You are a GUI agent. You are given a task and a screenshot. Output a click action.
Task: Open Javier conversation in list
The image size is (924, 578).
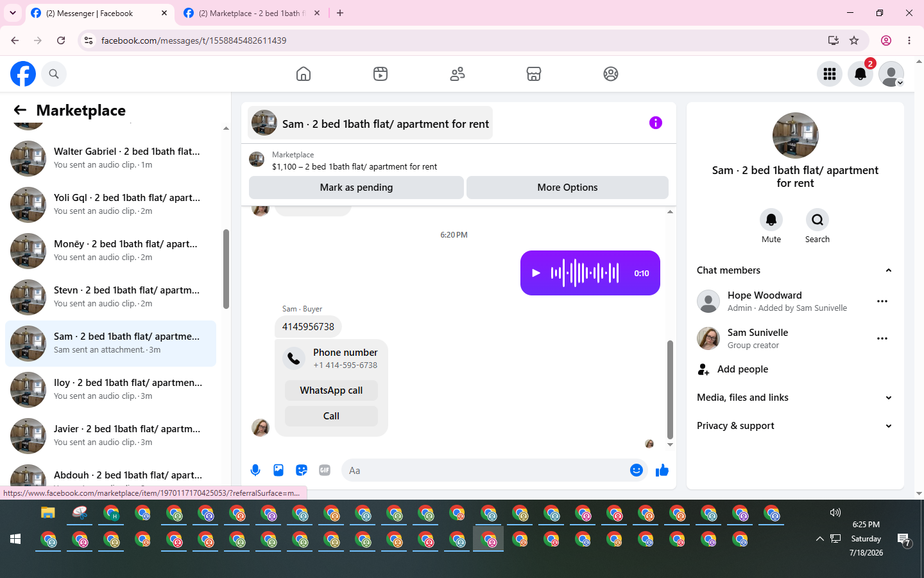point(110,435)
